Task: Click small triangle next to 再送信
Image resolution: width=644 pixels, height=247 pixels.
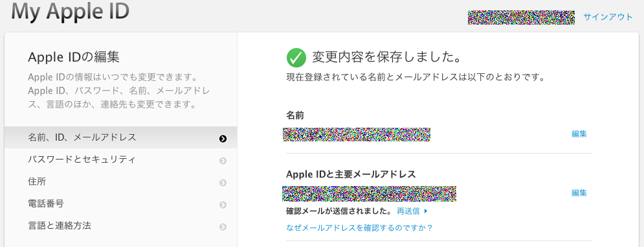Action: (426, 211)
